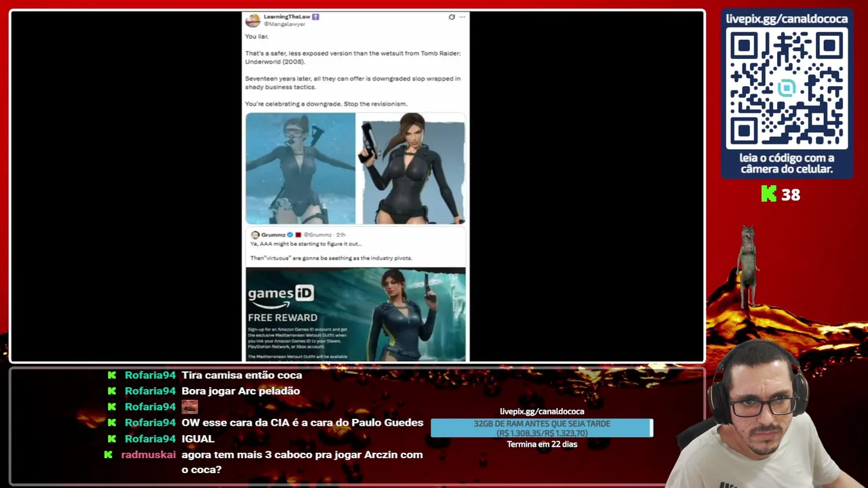Click 'You're celebrating a downgrade' line

click(x=326, y=104)
